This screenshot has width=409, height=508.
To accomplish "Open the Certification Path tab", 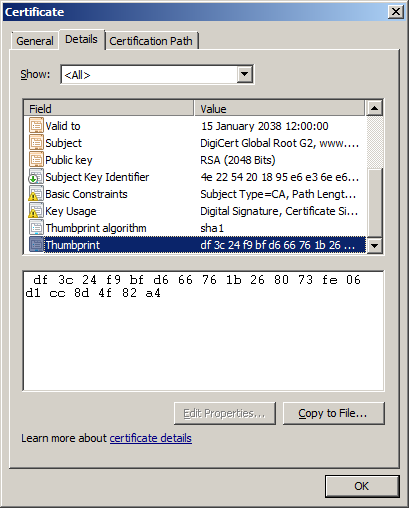I will coord(151,41).
